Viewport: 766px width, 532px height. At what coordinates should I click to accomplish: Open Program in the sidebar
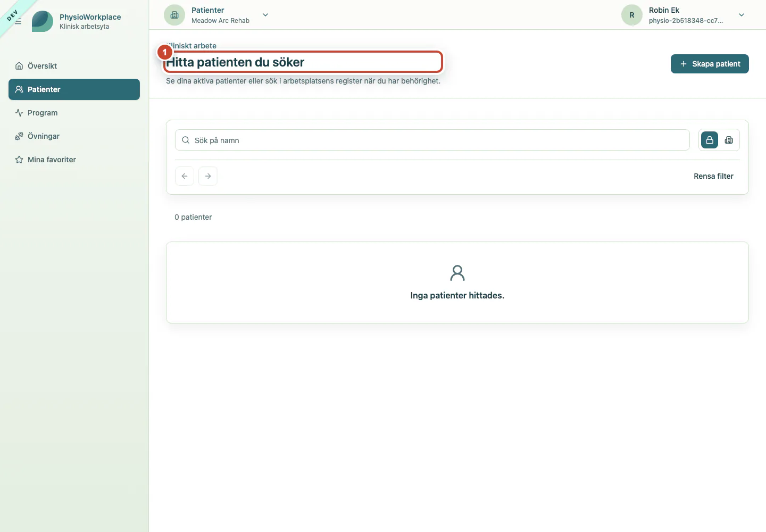(x=74, y=113)
